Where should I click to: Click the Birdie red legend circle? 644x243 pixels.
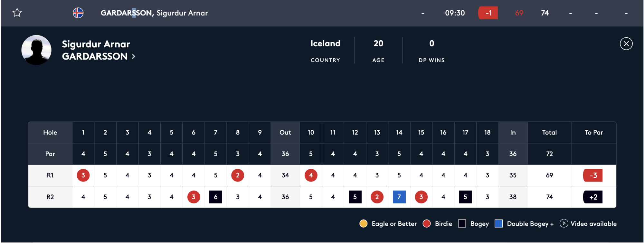(x=427, y=224)
